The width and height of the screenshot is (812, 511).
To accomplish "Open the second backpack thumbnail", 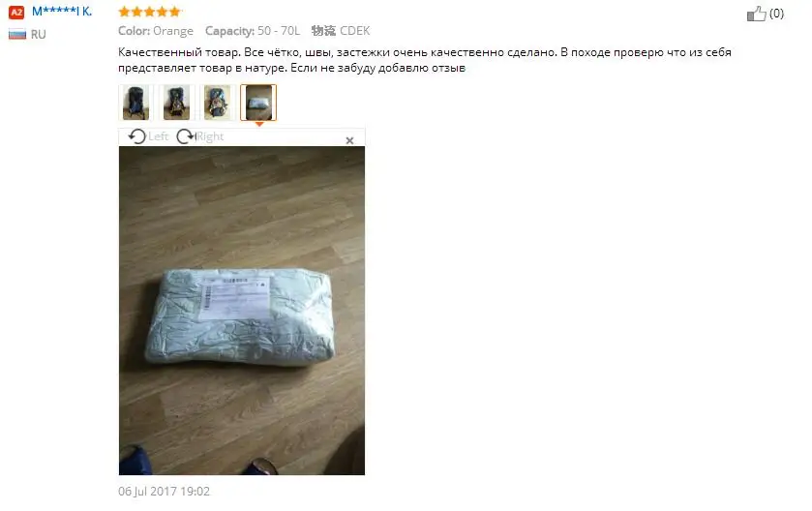I will (176, 103).
